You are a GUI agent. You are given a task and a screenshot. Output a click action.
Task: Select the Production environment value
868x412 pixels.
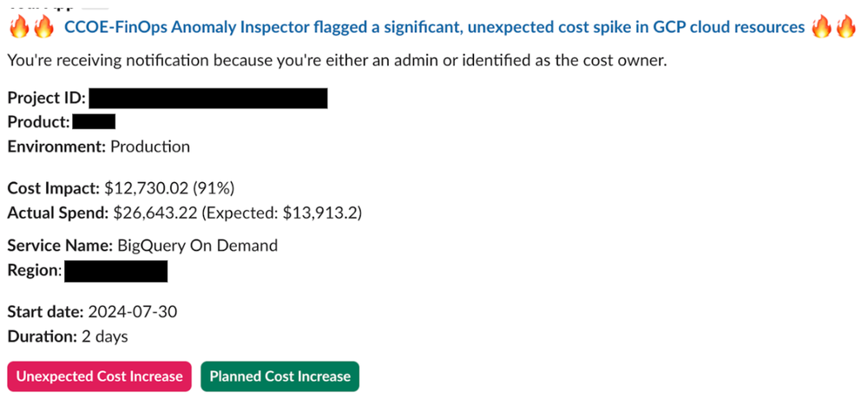pyautogui.click(x=149, y=147)
